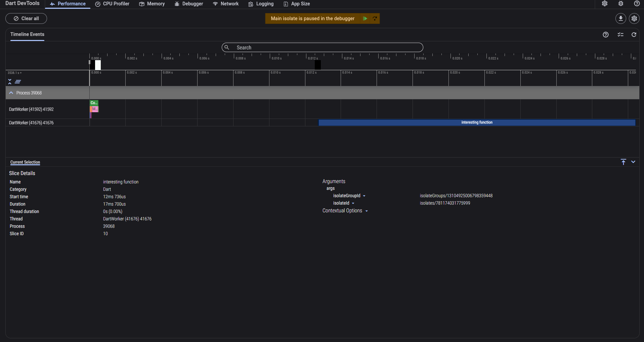Click the Thread value DartWorker (41676) 41676
Viewport: 644px width, 342px height.
click(x=127, y=219)
